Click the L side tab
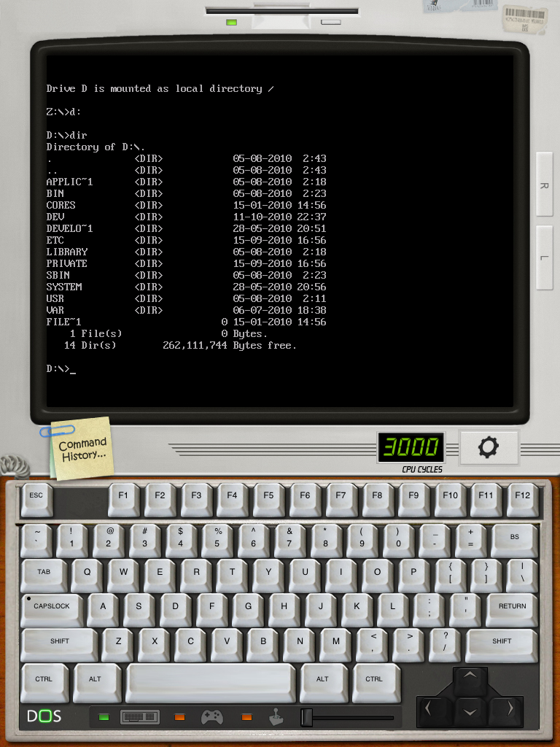This screenshot has height=747, width=560. coord(544,258)
